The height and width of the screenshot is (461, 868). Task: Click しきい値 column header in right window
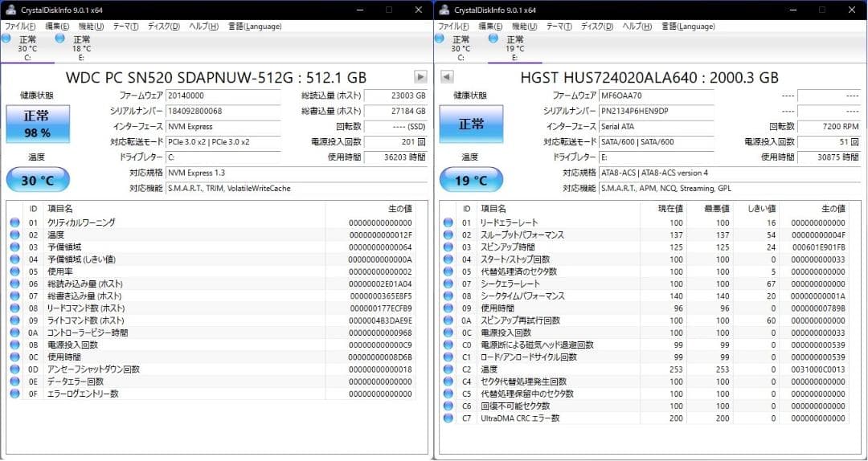pos(755,209)
